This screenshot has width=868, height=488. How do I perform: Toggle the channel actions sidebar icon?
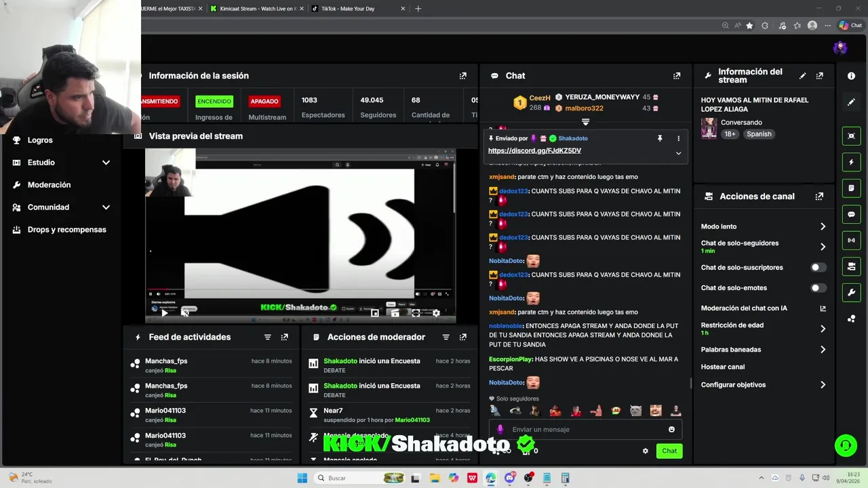[852, 266]
